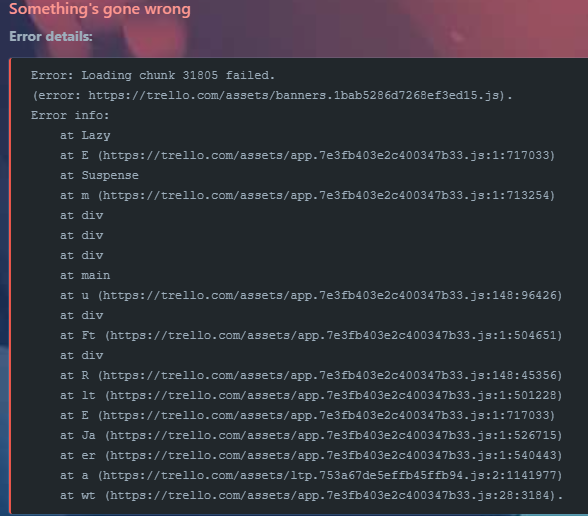Open the "at Ja" URL ending 526715
This screenshot has width=588, height=516.
click(334, 435)
